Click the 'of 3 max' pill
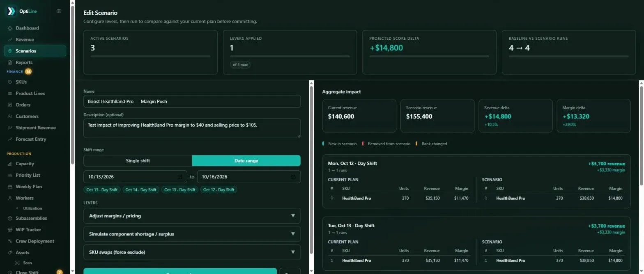Image resolution: width=644 pixels, height=274 pixels. [x=240, y=65]
